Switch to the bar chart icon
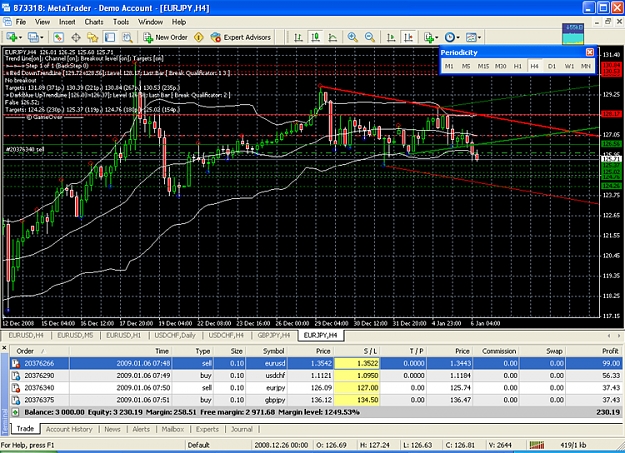 [x=298, y=37]
